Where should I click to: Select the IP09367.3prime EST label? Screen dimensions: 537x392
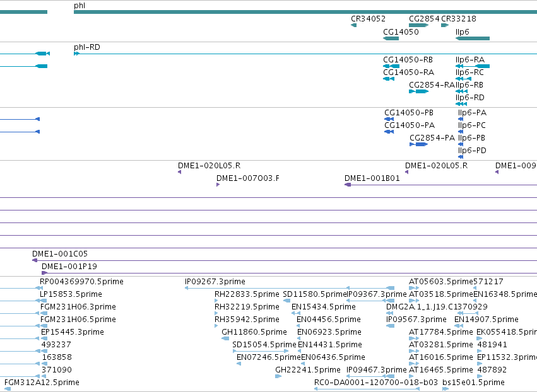click(x=377, y=294)
